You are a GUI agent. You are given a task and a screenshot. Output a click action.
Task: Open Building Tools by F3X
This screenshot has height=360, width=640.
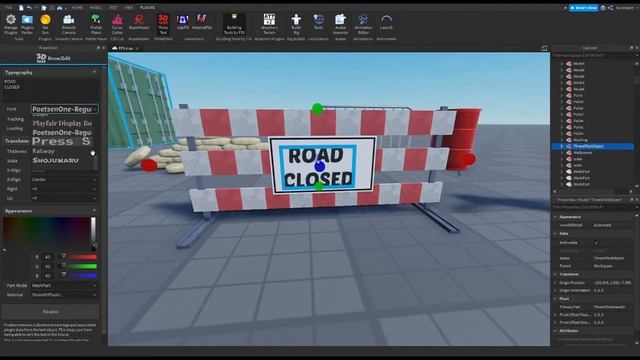(x=234, y=24)
